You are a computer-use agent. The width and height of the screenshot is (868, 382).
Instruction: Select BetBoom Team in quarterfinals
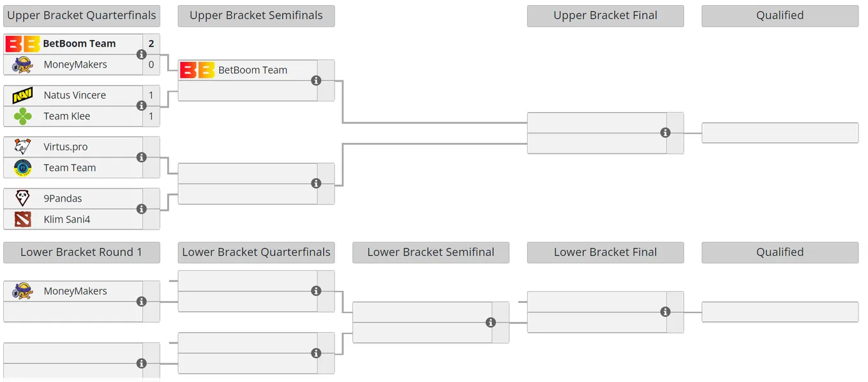(x=79, y=44)
